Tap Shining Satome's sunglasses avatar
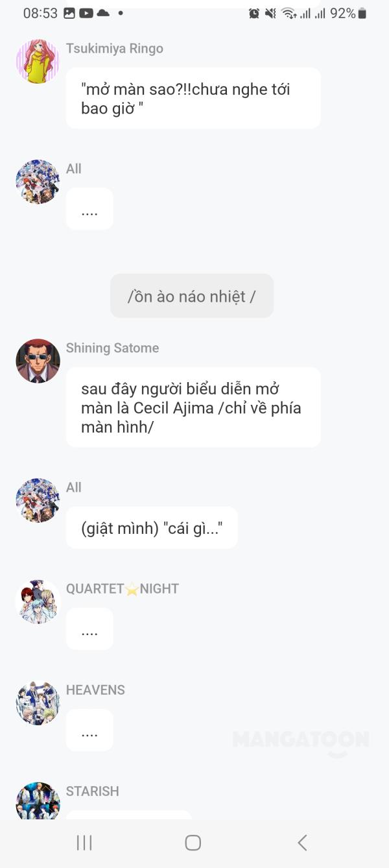Screen dimensions: 389x868 coord(38,361)
